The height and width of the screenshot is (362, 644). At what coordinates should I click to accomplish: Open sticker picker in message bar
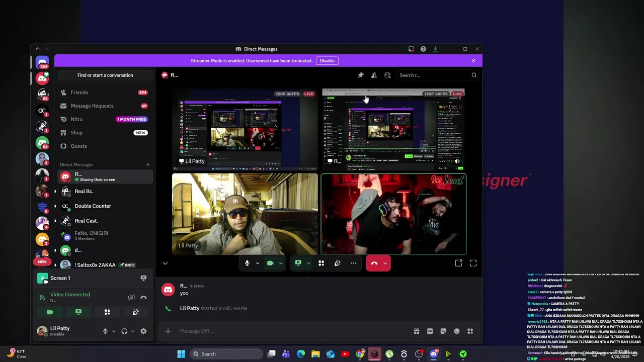443,331
